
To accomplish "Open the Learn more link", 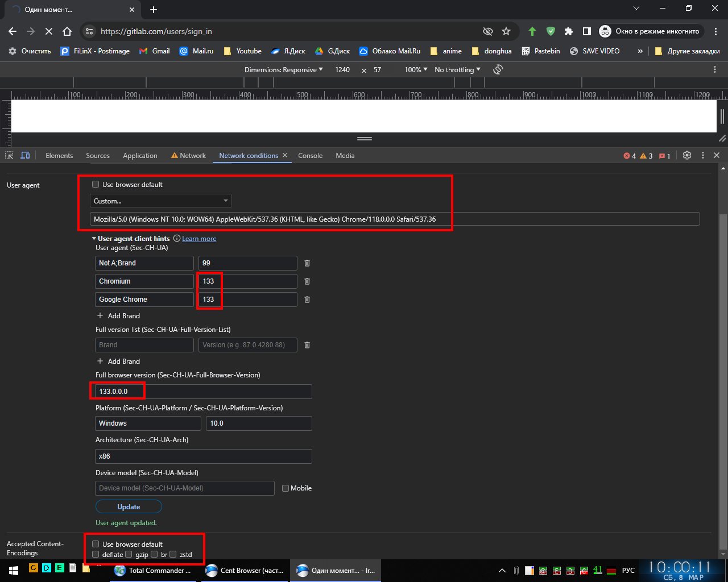I will pyautogui.click(x=199, y=239).
